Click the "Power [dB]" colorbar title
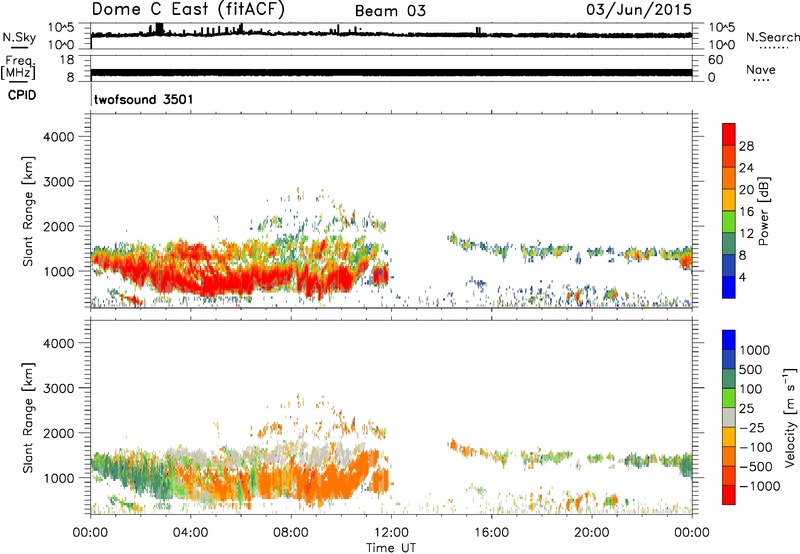800x554 pixels. 763,211
